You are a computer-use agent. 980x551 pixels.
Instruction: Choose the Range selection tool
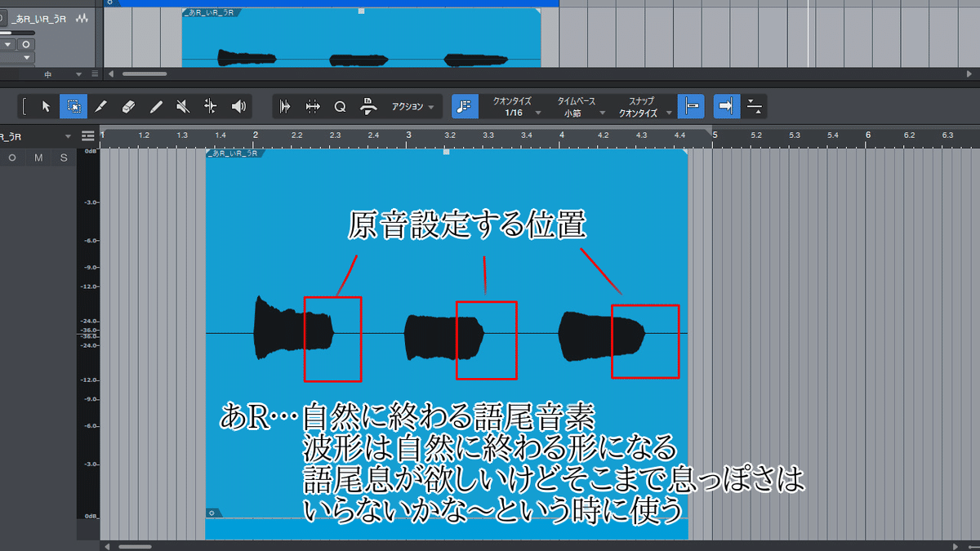click(72, 106)
